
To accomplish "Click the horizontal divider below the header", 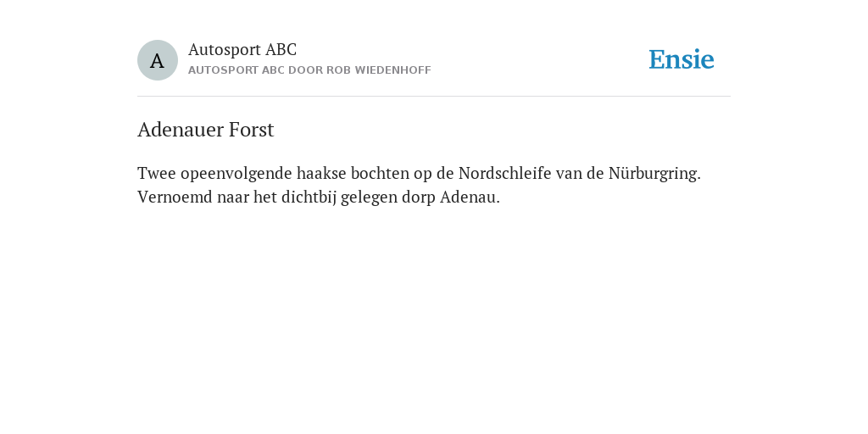I will tap(434, 97).
